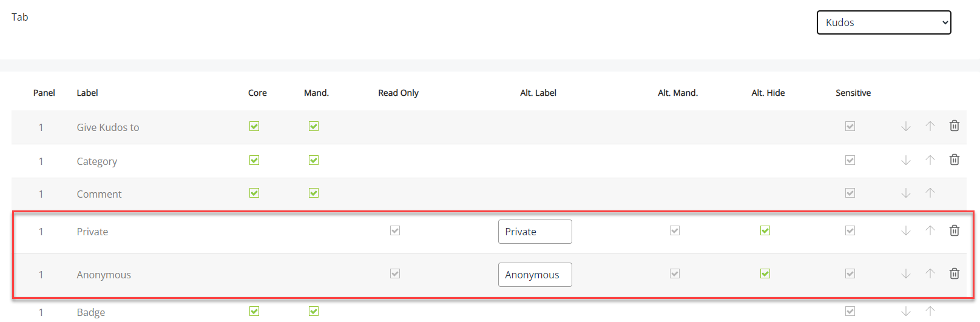Delete the Give Kudos to row
The image size is (980, 322).
click(955, 126)
